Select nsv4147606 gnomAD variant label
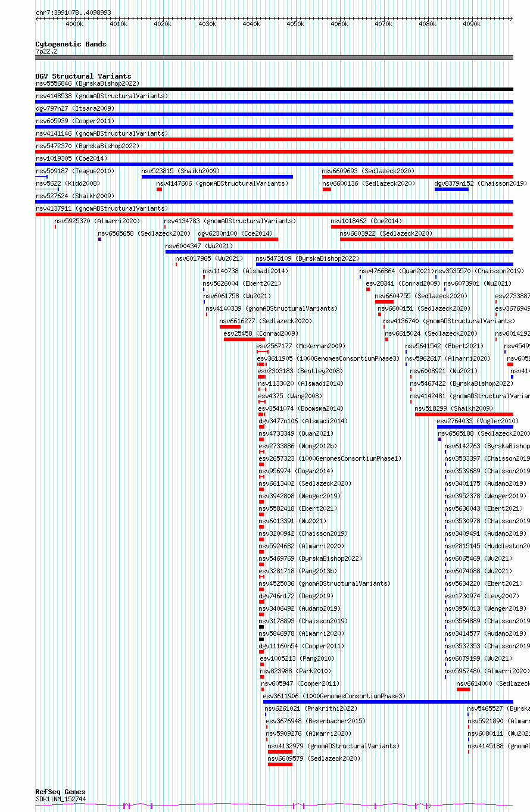Image resolution: width=530 pixels, height=812 pixels. 223,184
